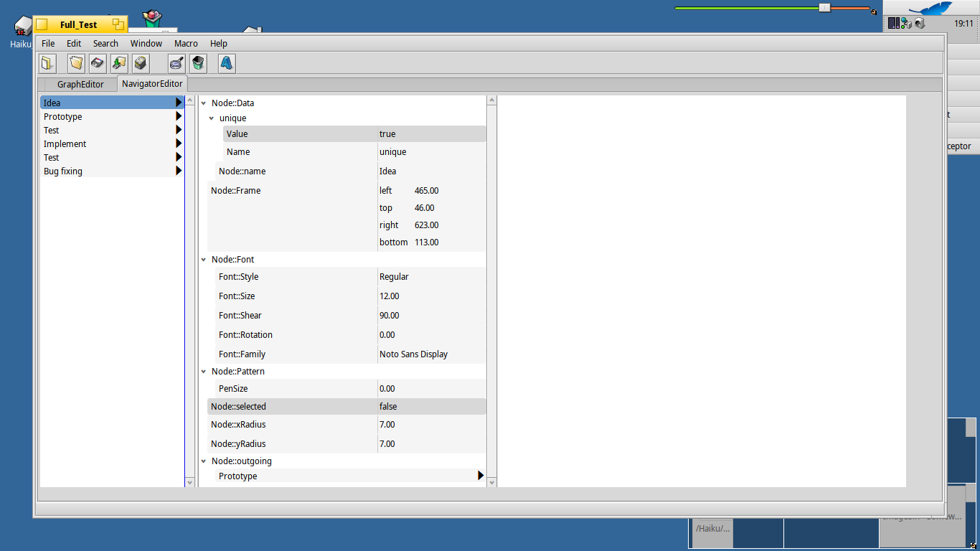Click the green trash bin toolbar icon

(198, 63)
